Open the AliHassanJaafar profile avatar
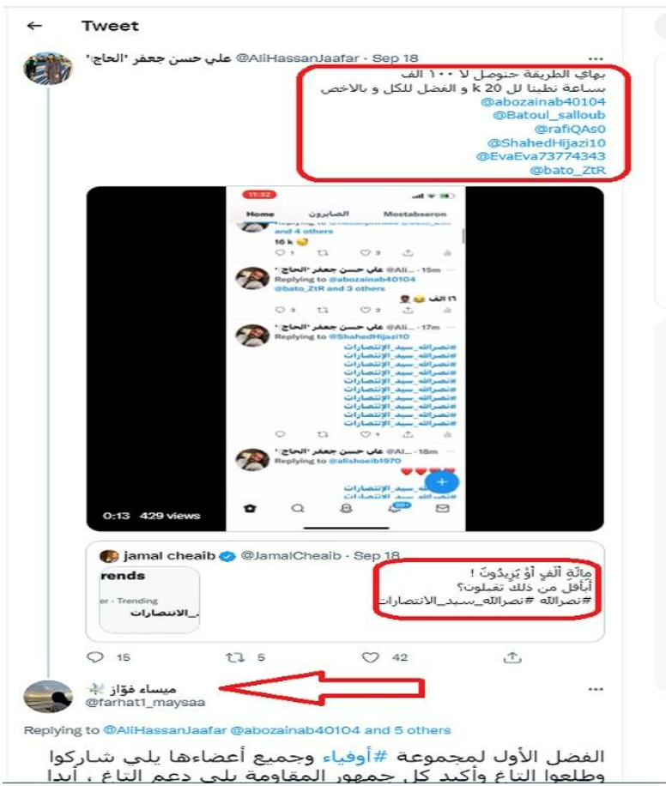672x786 pixels. 48,68
